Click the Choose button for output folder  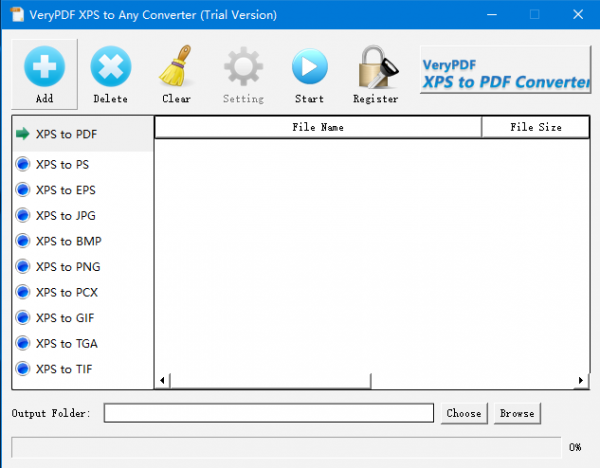(x=464, y=413)
